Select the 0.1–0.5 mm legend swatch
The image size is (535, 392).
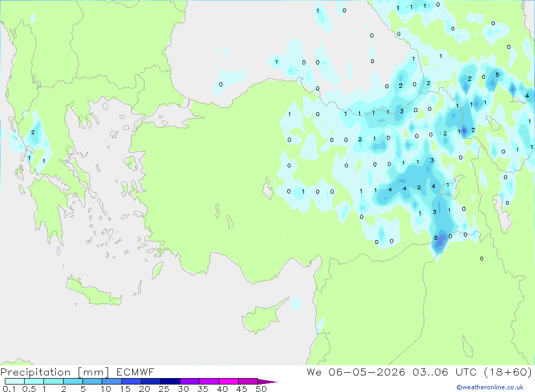(14, 381)
